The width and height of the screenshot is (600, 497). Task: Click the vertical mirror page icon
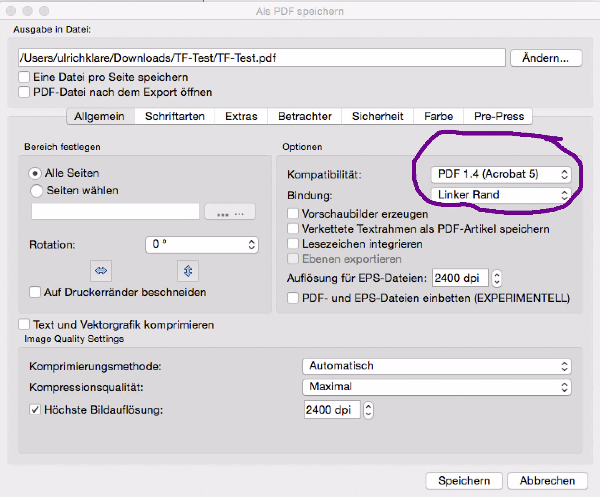pos(184,270)
